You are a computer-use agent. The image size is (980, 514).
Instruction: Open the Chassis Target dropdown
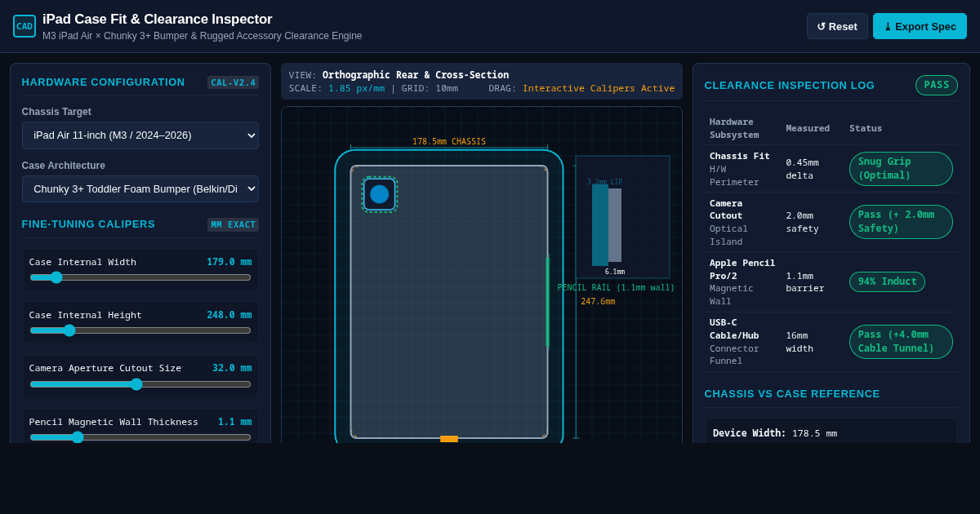tap(140, 135)
